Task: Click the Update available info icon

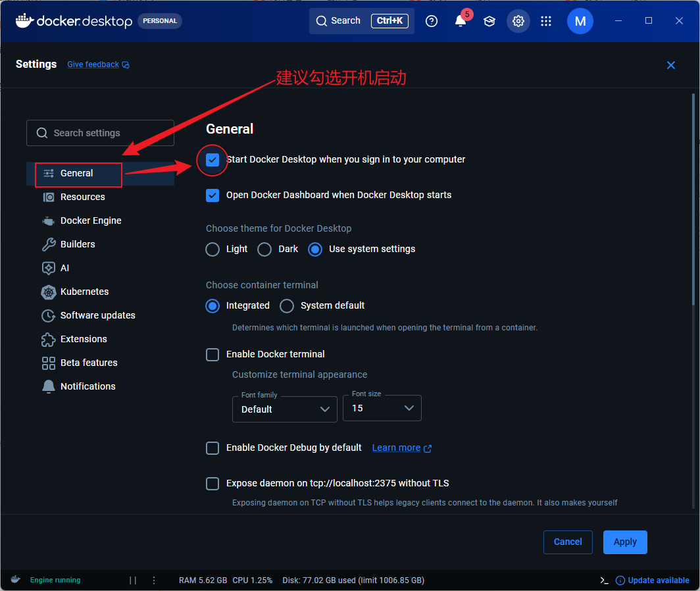Action: (620, 580)
